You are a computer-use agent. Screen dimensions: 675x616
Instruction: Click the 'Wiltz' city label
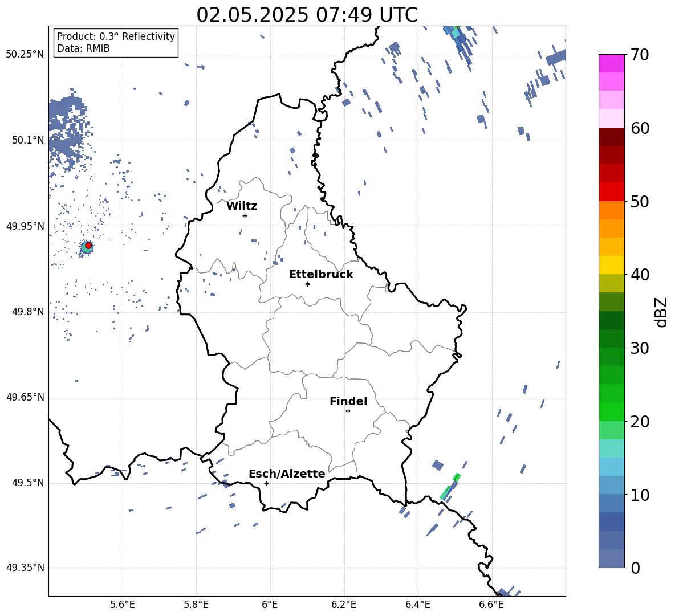(242, 206)
